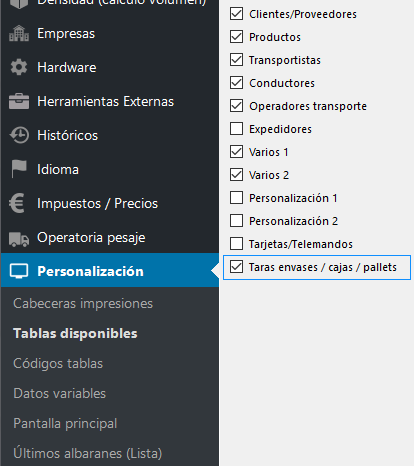Tick the Tarjetas/Telemandos checkbox
This screenshot has width=414, height=466.
236,244
